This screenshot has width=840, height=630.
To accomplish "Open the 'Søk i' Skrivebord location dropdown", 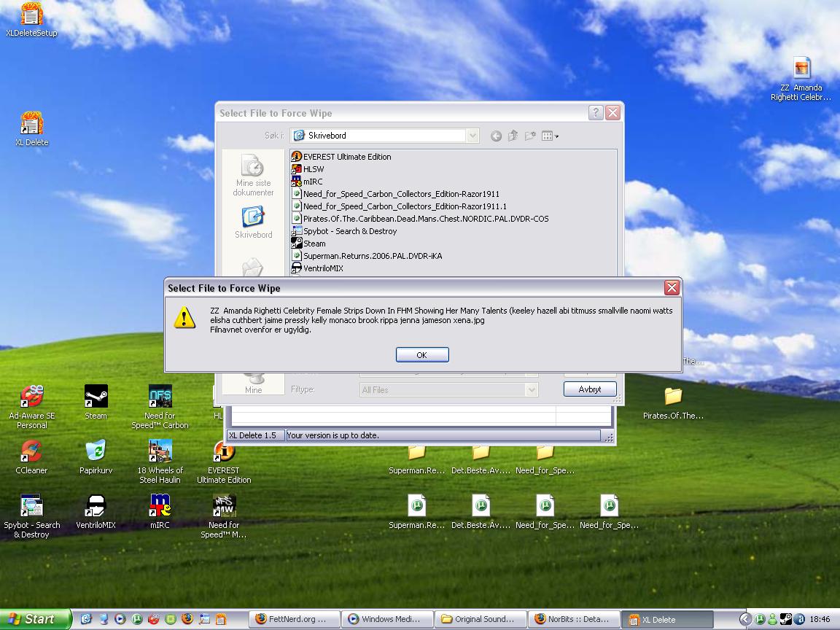I will (x=472, y=136).
